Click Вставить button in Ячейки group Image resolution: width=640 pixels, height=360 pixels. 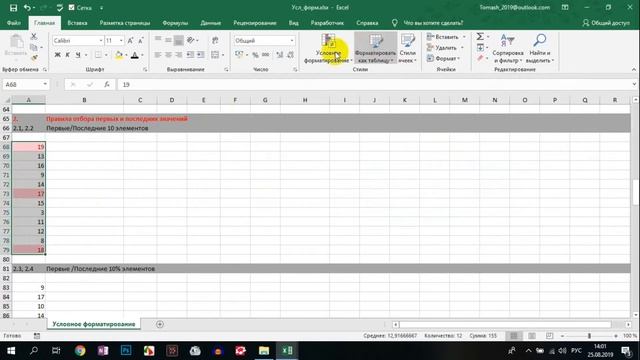pos(446,37)
